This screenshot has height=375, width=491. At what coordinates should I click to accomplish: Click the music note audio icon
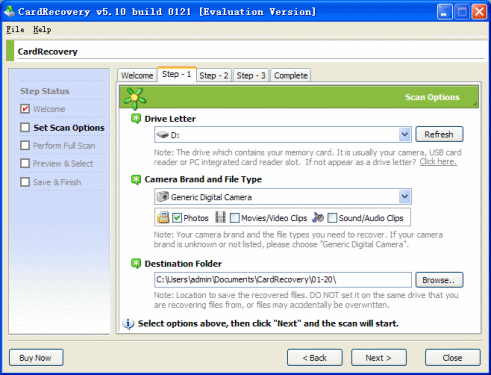point(318,217)
